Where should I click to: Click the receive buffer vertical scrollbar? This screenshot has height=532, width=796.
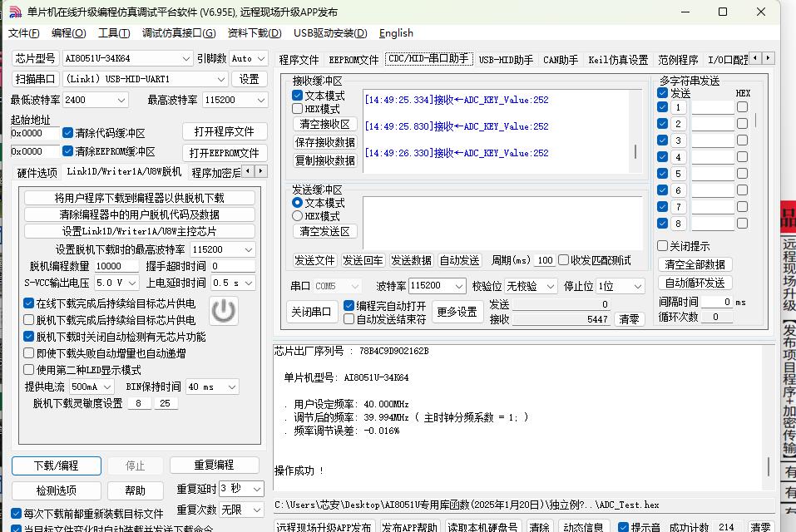tap(636, 151)
